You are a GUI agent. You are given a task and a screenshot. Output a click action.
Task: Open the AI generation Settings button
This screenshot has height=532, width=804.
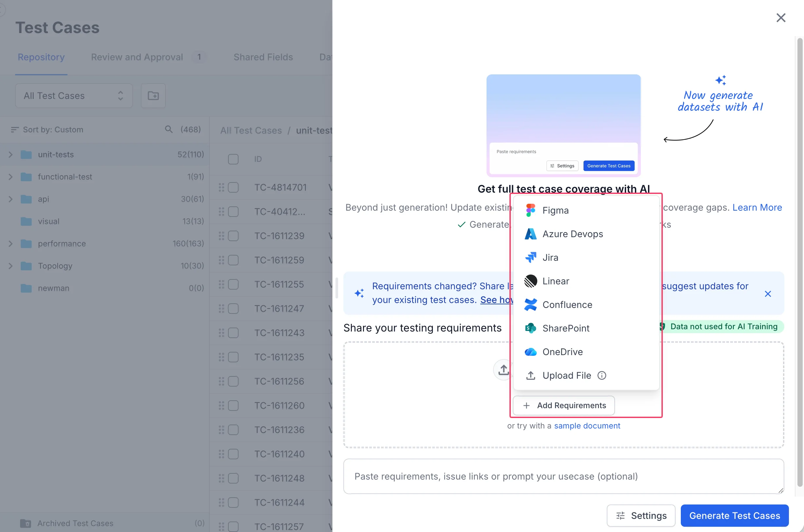tap(641, 515)
